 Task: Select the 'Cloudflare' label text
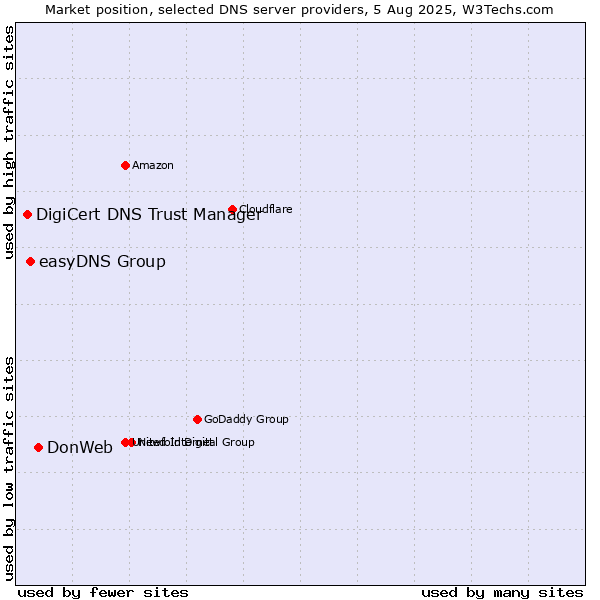266,209
